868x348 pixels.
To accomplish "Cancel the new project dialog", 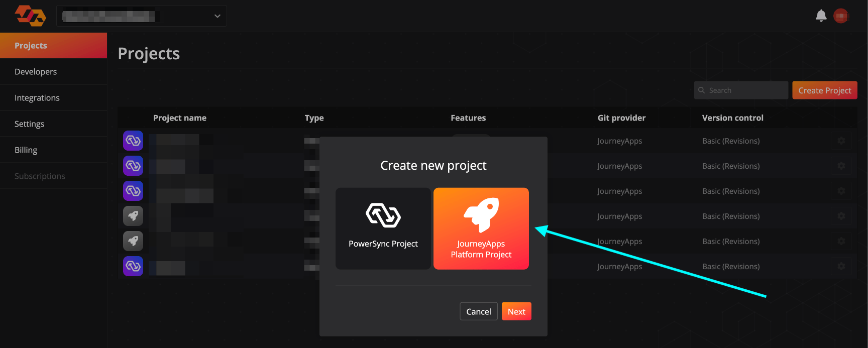I will point(479,311).
